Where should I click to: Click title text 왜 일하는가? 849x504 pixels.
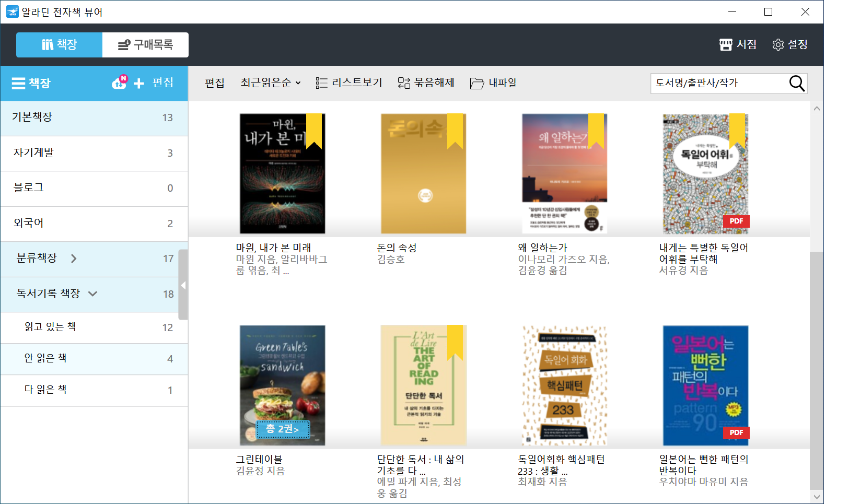tap(542, 248)
